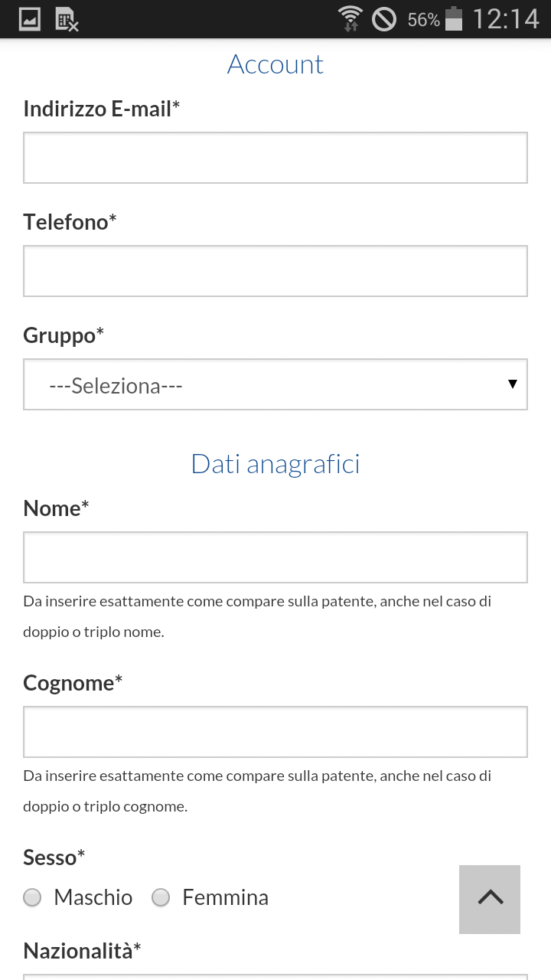
Task: Tap the gallery image icon in status bar
Action: point(30,19)
